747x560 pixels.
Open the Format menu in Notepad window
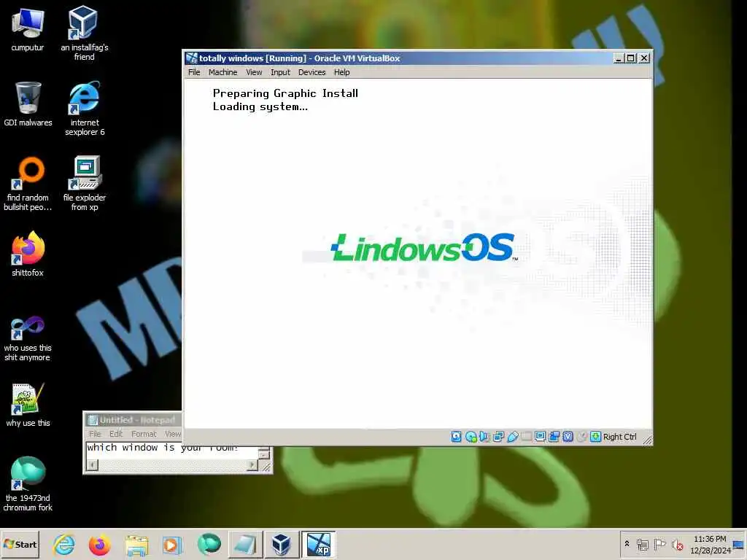144,434
